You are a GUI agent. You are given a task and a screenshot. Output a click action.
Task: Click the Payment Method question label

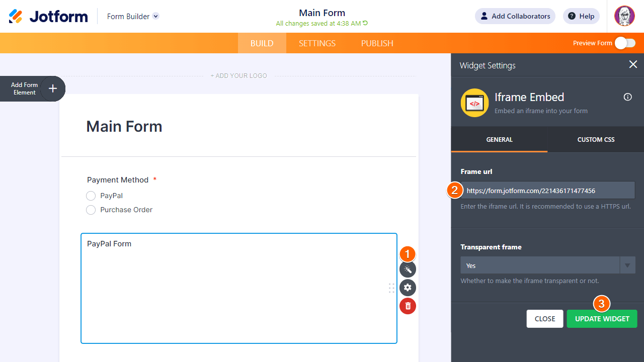pyautogui.click(x=118, y=180)
